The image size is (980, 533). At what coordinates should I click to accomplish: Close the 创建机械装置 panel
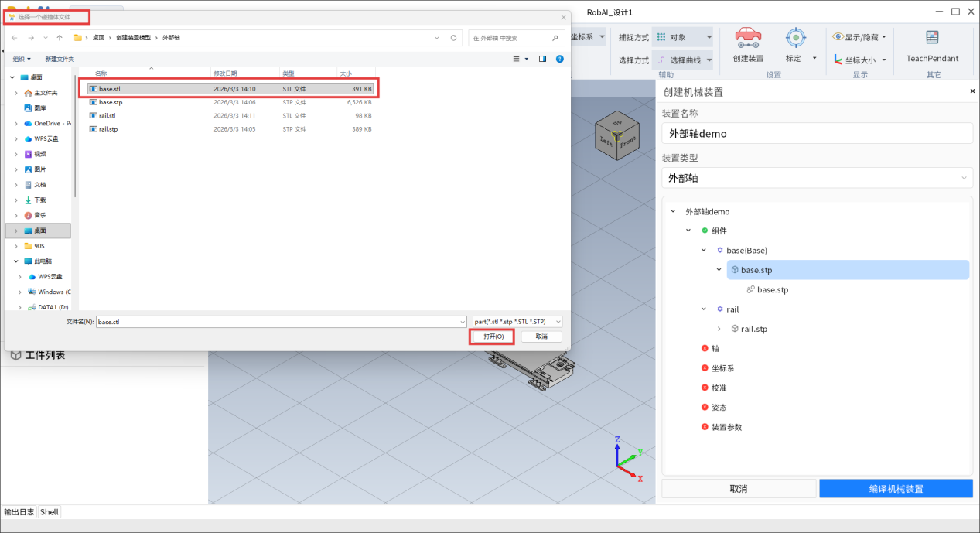(972, 91)
